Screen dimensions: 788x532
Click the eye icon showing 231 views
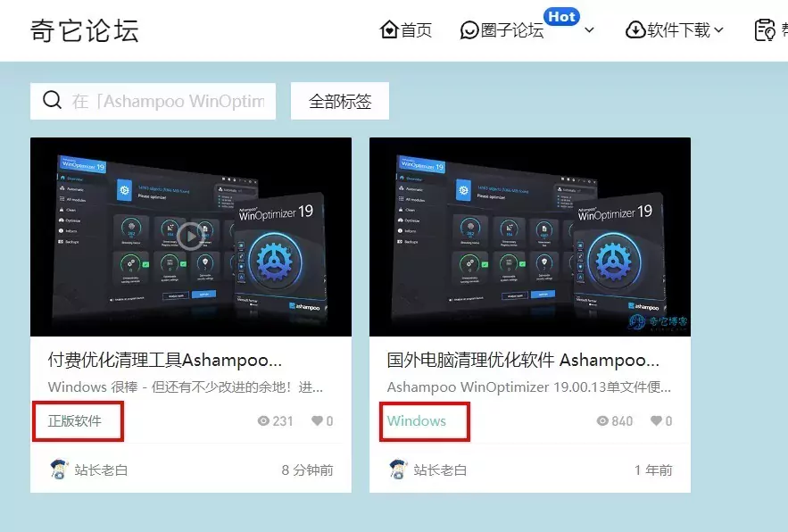coord(262,420)
